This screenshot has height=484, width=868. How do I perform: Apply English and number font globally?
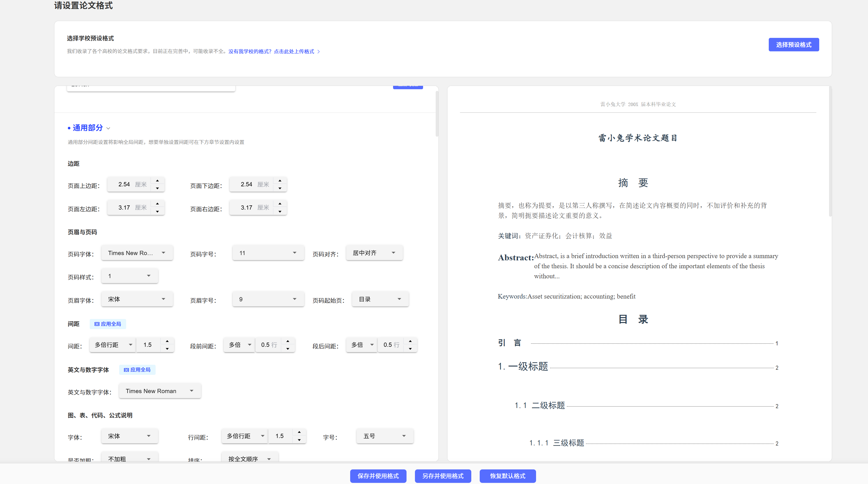pyautogui.click(x=137, y=370)
